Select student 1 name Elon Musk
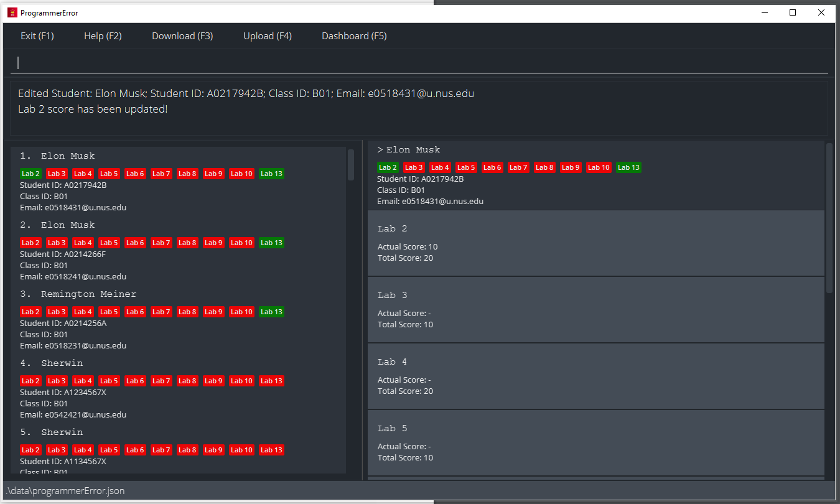Image resolution: width=840 pixels, height=504 pixels. pyautogui.click(x=68, y=156)
